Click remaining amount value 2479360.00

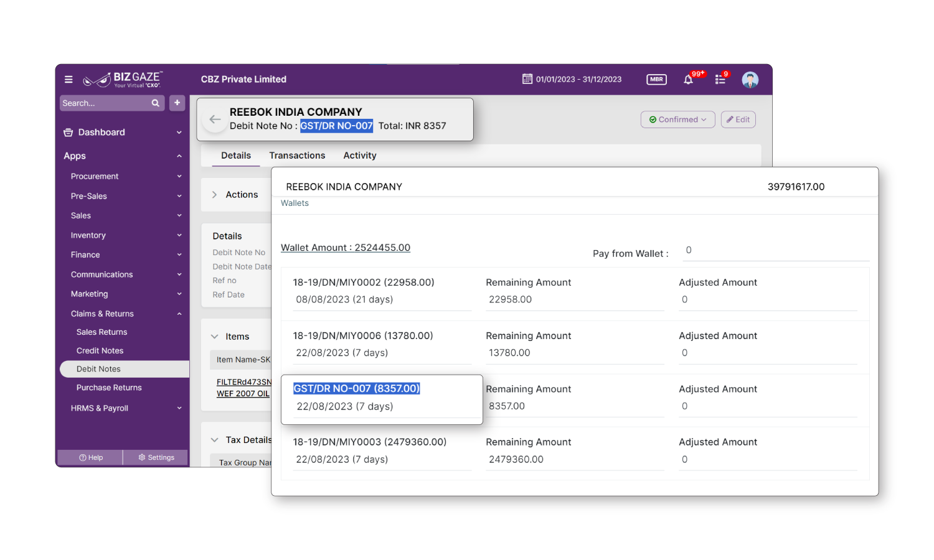pyautogui.click(x=516, y=460)
